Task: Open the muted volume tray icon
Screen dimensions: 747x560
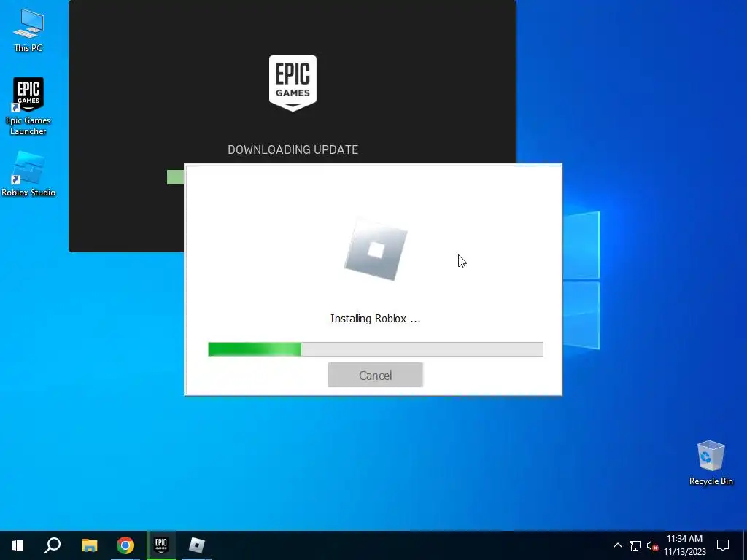Action: click(652, 545)
